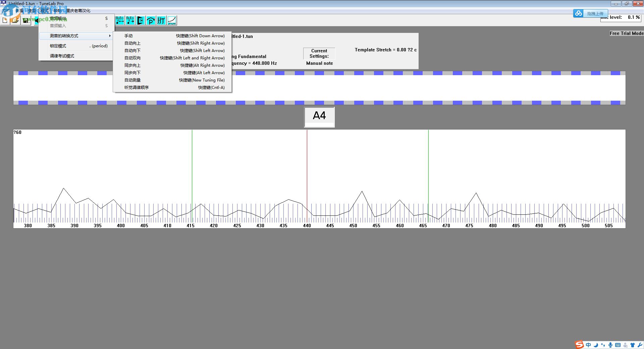
Task: Toggle the Sogou moon icon
Action: tap(596, 345)
